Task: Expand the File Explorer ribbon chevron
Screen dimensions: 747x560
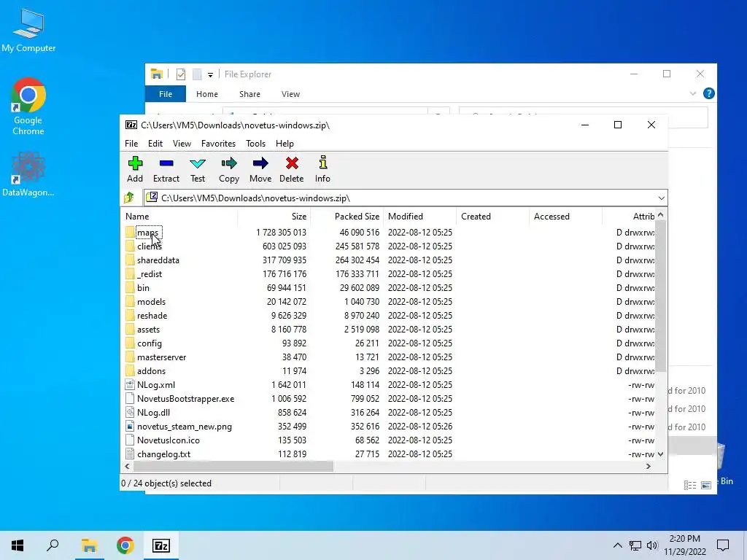Action: [x=693, y=94]
